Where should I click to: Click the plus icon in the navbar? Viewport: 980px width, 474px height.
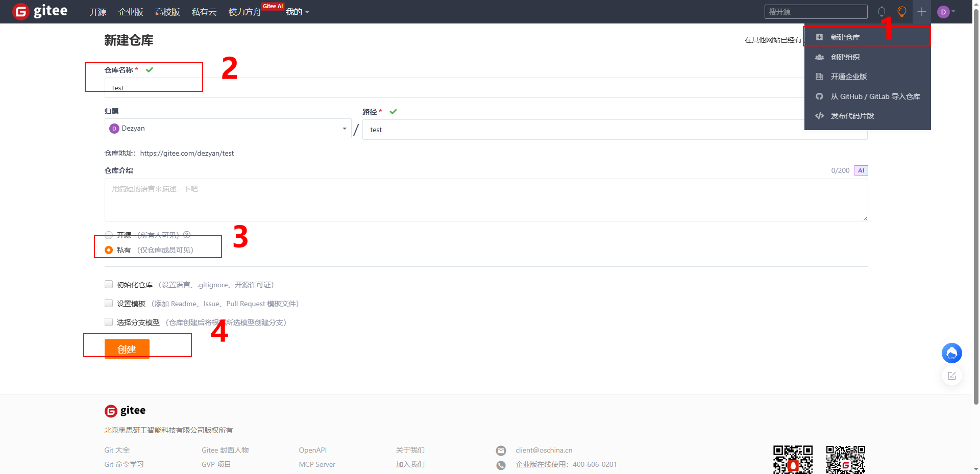(922, 12)
